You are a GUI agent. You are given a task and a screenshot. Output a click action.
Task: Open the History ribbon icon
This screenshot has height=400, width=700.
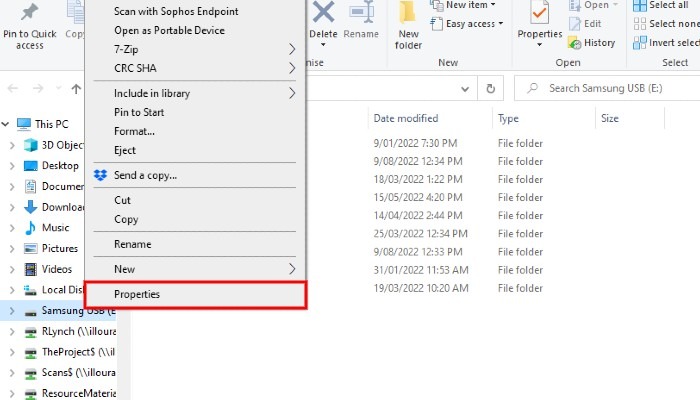(575, 43)
